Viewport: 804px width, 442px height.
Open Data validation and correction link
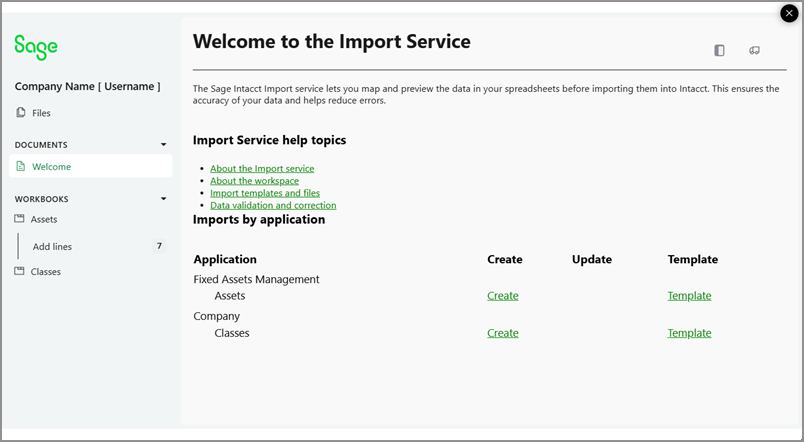pos(273,205)
